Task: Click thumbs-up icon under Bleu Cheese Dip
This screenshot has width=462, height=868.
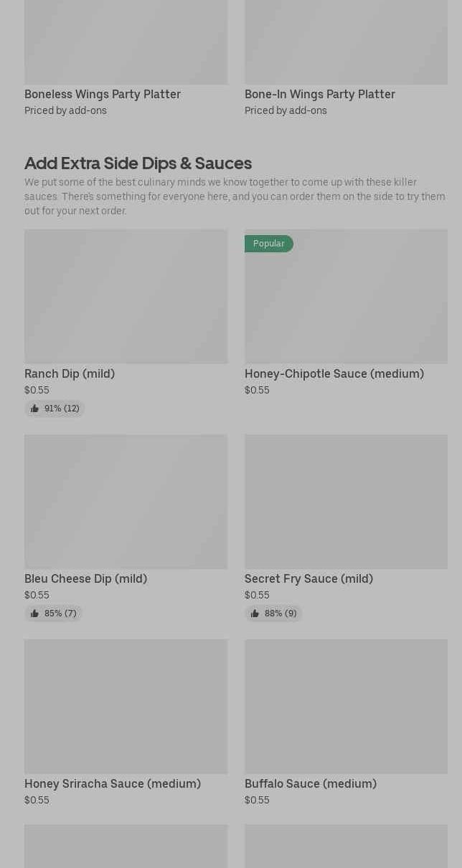Action: click(x=34, y=614)
